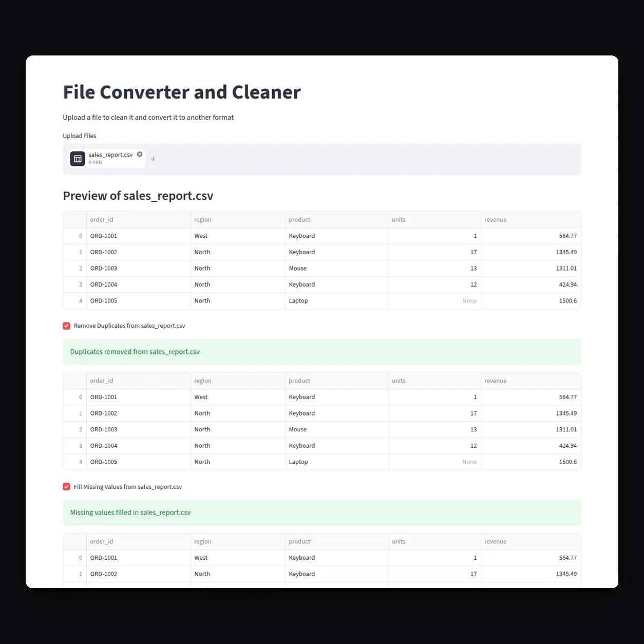
Task: Click the 1500.6 revenue cell in the preview table
Action: point(531,301)
